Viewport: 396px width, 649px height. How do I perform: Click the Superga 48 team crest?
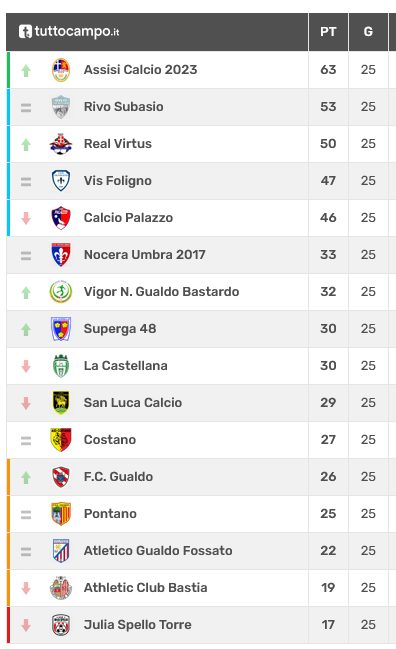pos(61,329)
